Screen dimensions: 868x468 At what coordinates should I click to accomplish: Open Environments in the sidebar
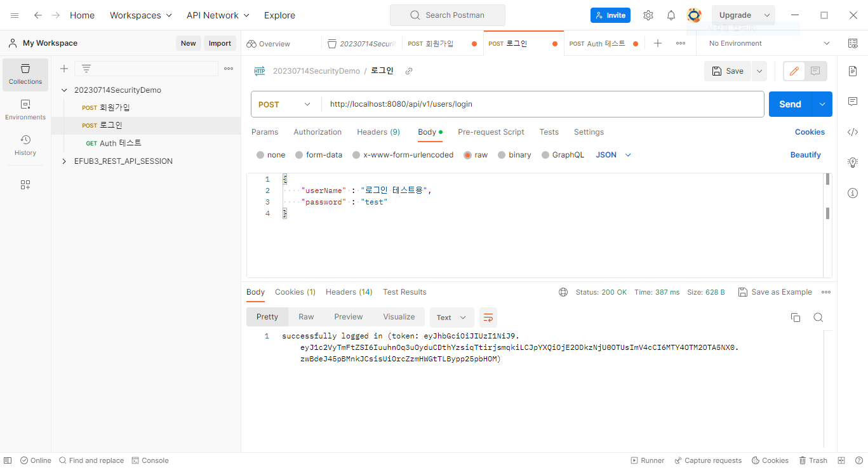coord(25,110)
